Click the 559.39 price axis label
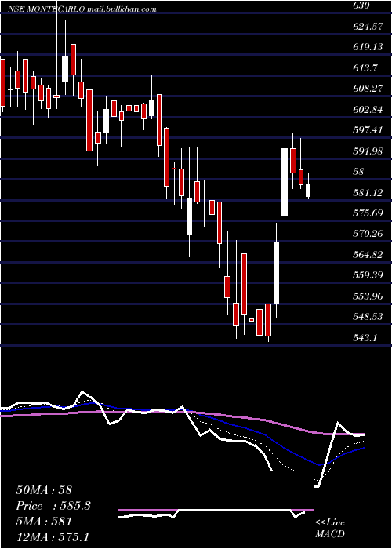392x549 pixels. point(368,275)
